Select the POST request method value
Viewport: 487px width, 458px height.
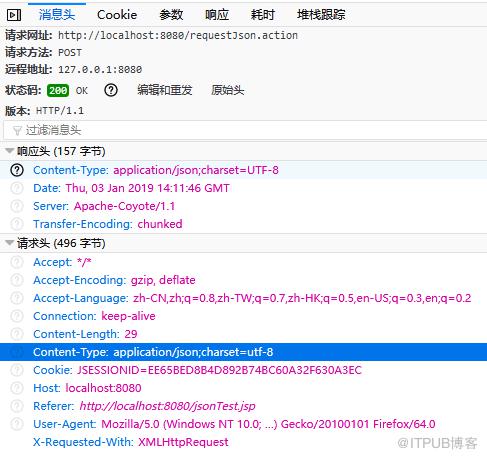click(70, 53)
